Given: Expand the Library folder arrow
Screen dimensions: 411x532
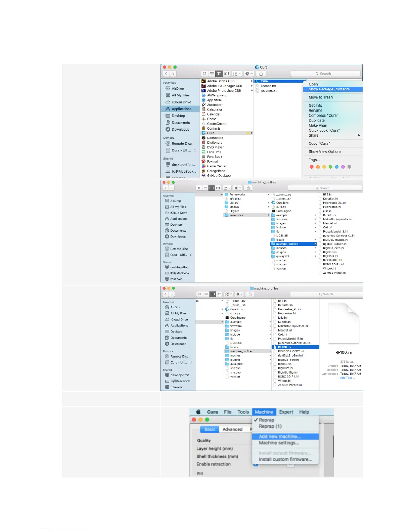Looking at the screenshot, I should pyautogui.click(x=268, y=203).
